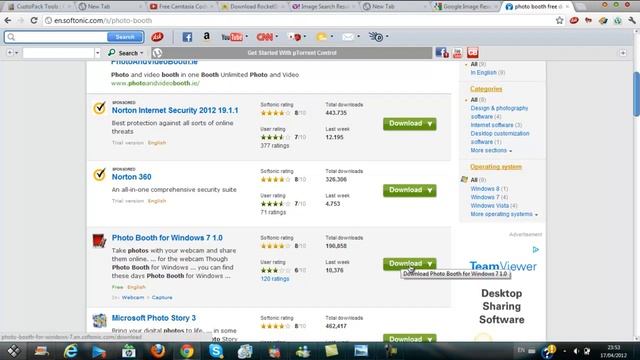Open dropdown arrow on Norton 360 Download button
640x360 pixels.
click(x=430, y=191)
